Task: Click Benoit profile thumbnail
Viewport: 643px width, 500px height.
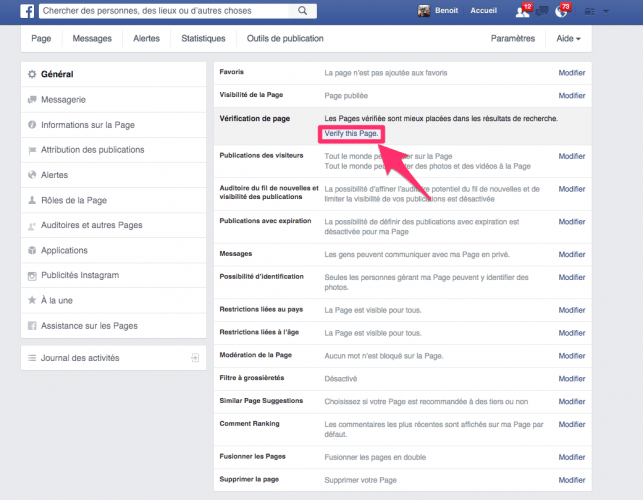Action: [424, 11]
